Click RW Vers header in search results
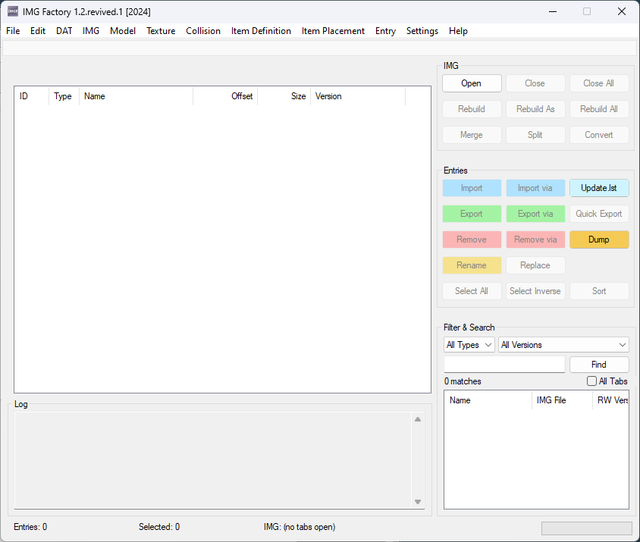The height and width of the screenshot is (542, 640). point(611,400)
